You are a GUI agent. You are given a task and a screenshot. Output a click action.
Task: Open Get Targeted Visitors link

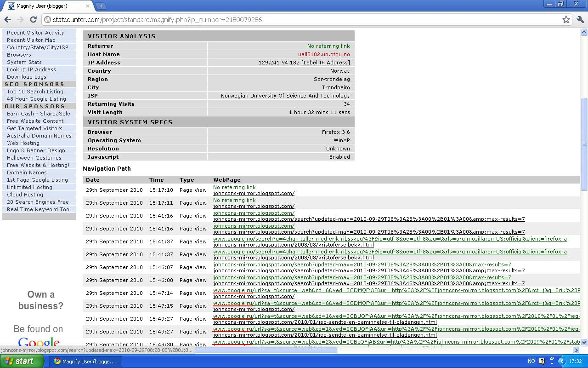34,128
